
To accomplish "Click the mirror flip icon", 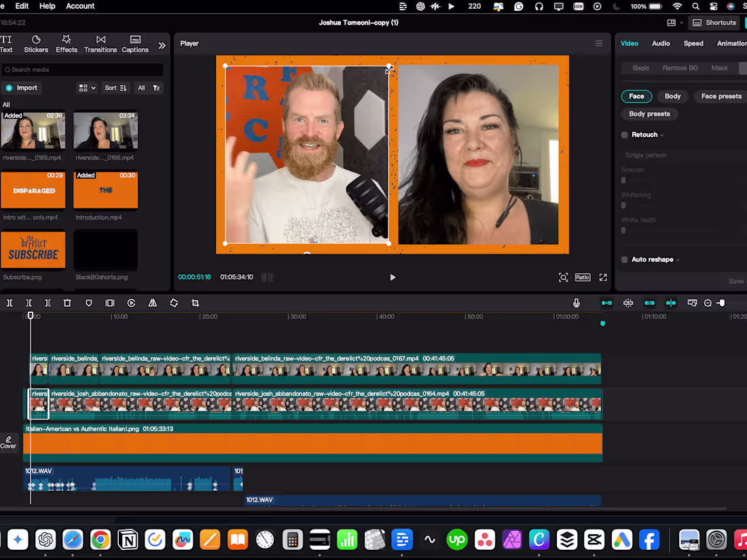I will pos(153,303).
